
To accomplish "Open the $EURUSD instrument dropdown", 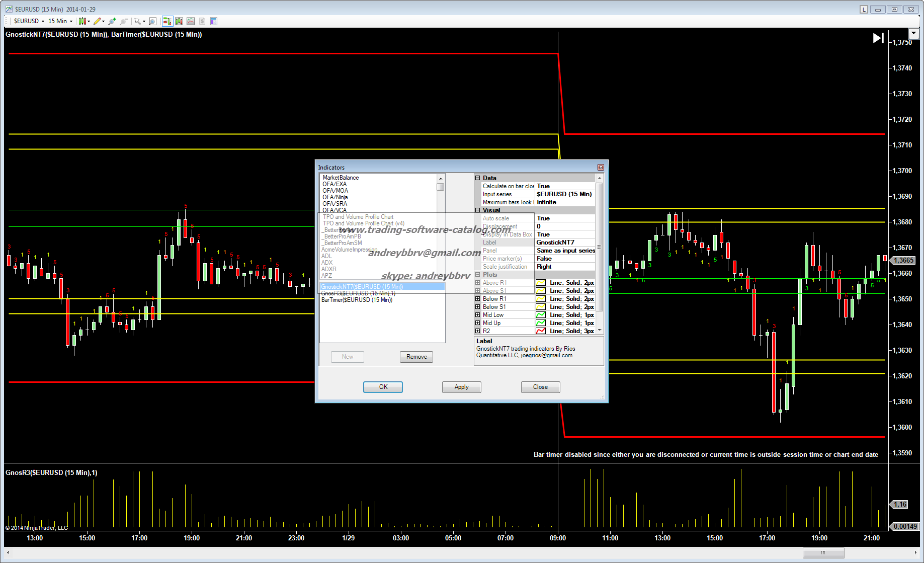I will pyautogui.click(x=29, y=21).
